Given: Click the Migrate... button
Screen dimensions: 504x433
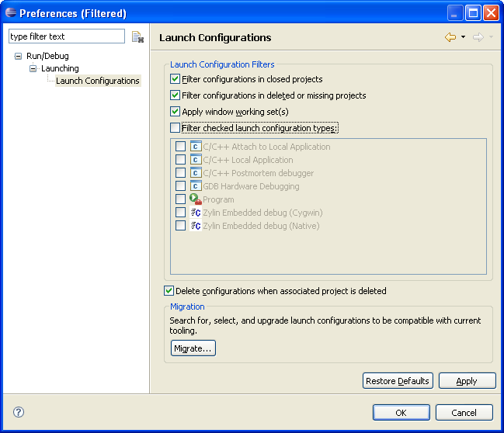Looking at the screenshot, I should (193, 348).
